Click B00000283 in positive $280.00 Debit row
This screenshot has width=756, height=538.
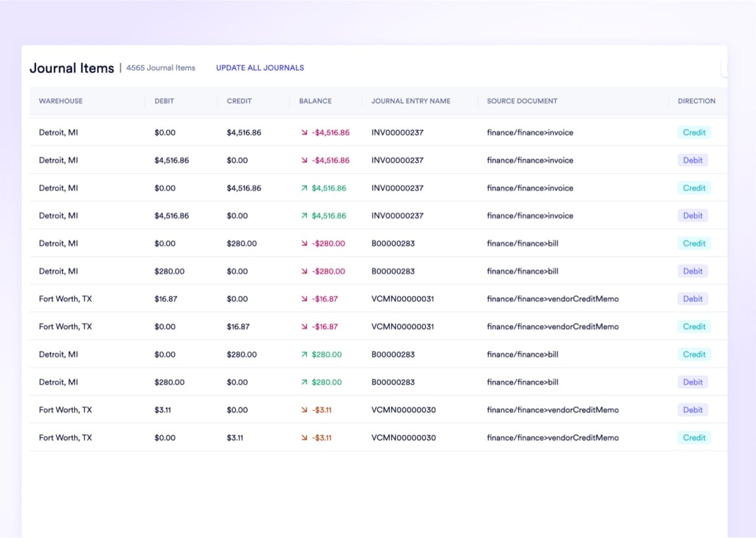tap(393, 383)
